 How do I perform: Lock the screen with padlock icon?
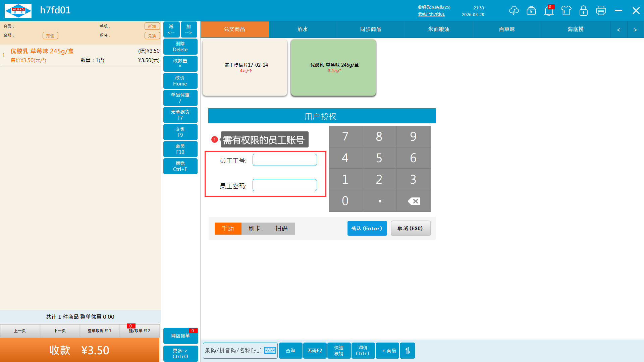point(584,10)
